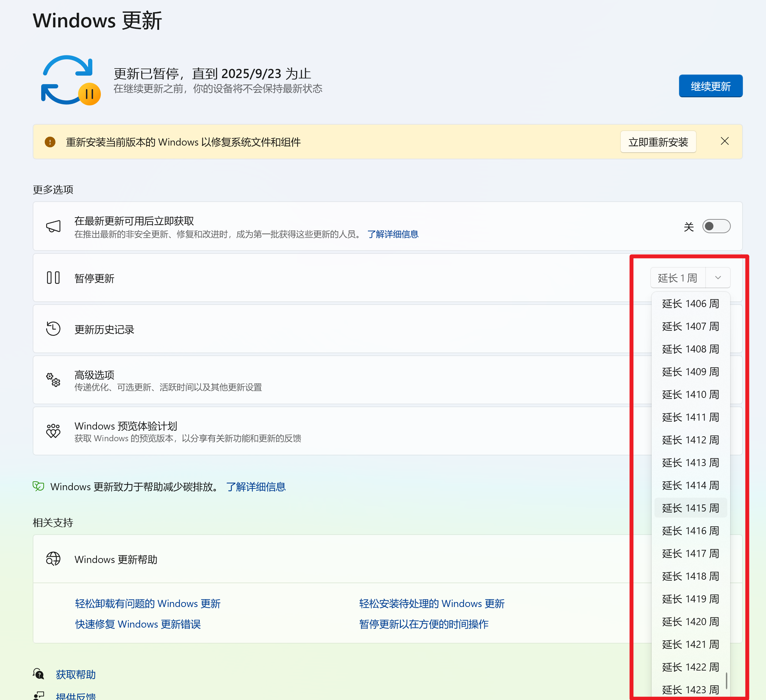Screen dimensions: 766x700
Task: Choose 延长 1413 周 from list
Action: coord(690,463)
